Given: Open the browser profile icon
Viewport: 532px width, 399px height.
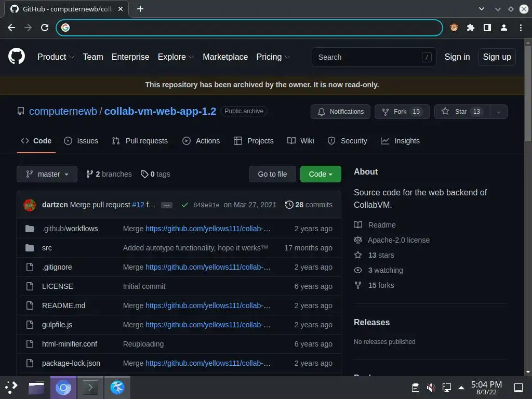Looking at the screenshot, I should pos(504,28).
